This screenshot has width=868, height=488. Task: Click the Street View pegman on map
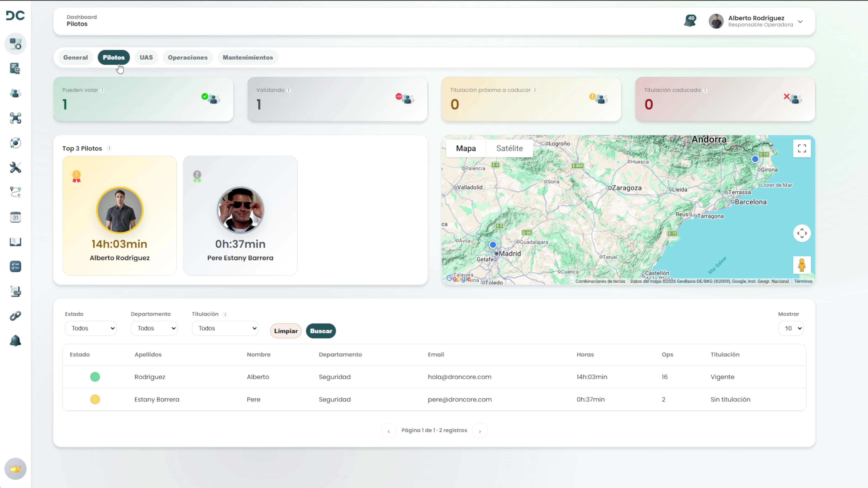(x=802, y=265)
